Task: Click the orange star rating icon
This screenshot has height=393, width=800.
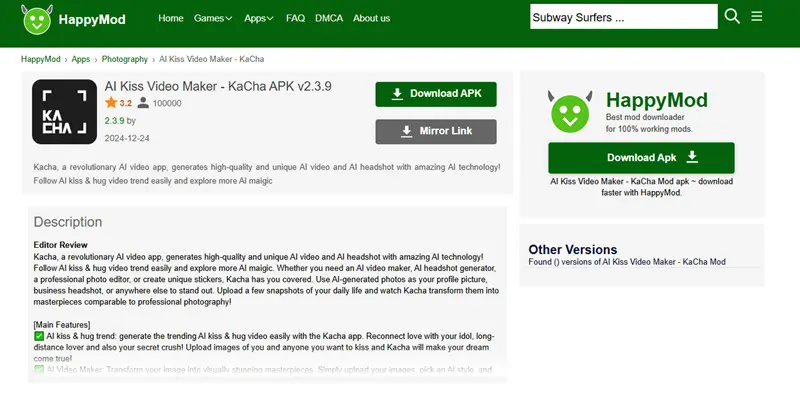Action: (111, 103)
